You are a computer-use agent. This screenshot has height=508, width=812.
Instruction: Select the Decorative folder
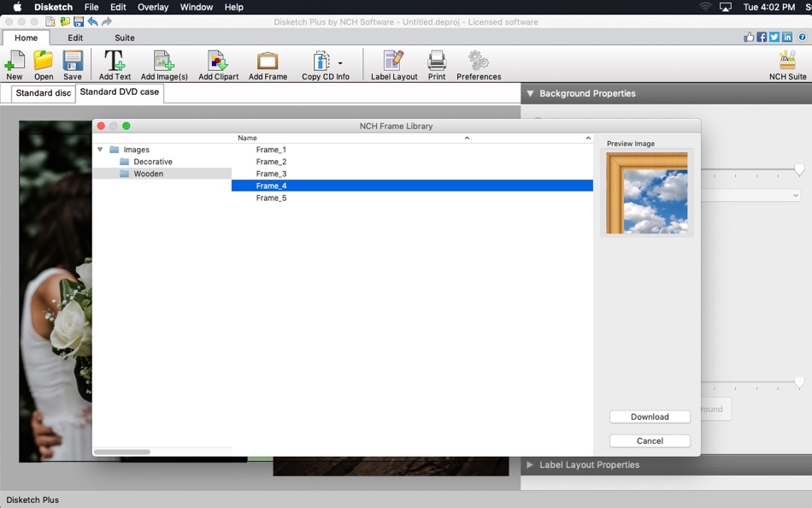(x=153, y=162)
